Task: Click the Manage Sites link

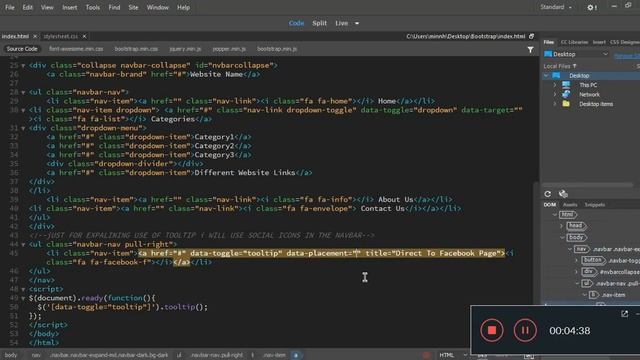Action: (627, 56)
